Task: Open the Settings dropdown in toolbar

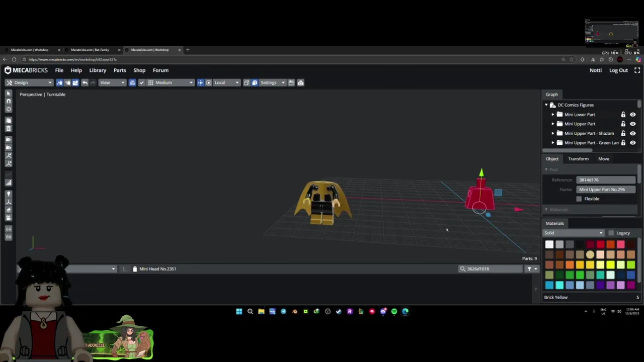Action: click(272, 82)
